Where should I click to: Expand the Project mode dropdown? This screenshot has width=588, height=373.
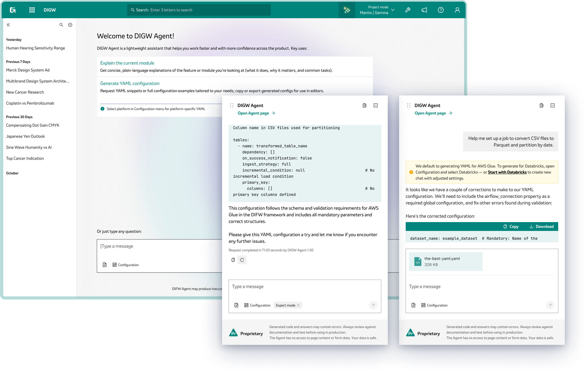(x=393, y=10)
